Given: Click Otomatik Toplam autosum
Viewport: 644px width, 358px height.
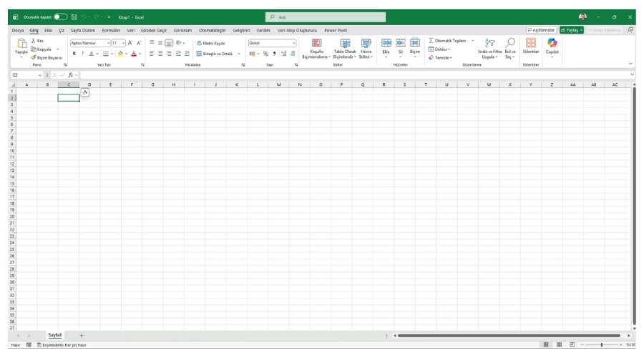Looking at the screenshot, I should pyautogui.click(x=447, y=41).
